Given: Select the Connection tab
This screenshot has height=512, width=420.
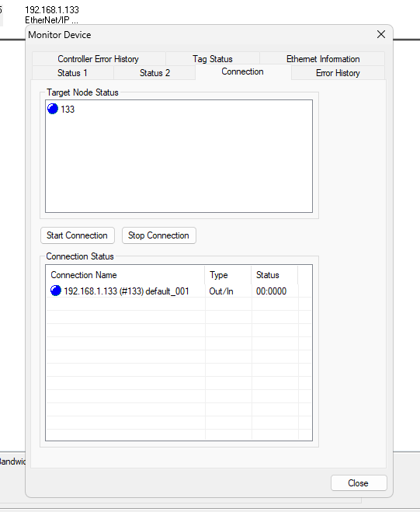Looking at the screenshot, I should click(x=242, y=71).
